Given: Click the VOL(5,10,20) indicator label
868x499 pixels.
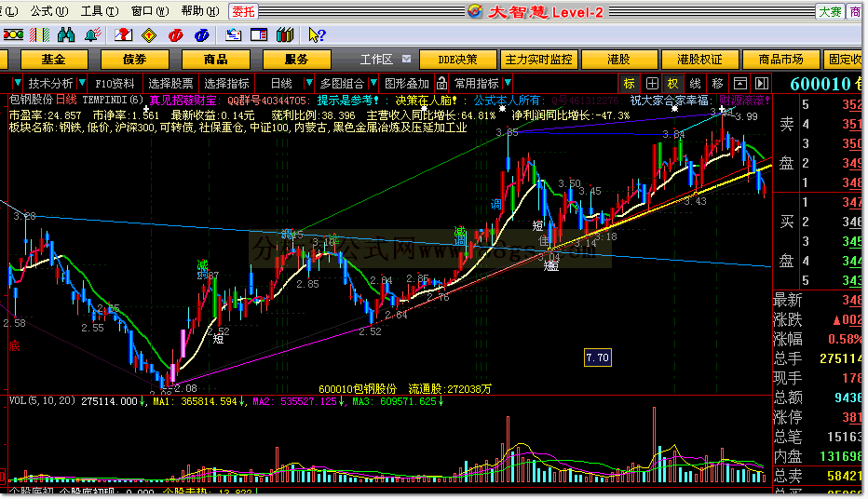Looking at the screenshot, I should (42, 401).
